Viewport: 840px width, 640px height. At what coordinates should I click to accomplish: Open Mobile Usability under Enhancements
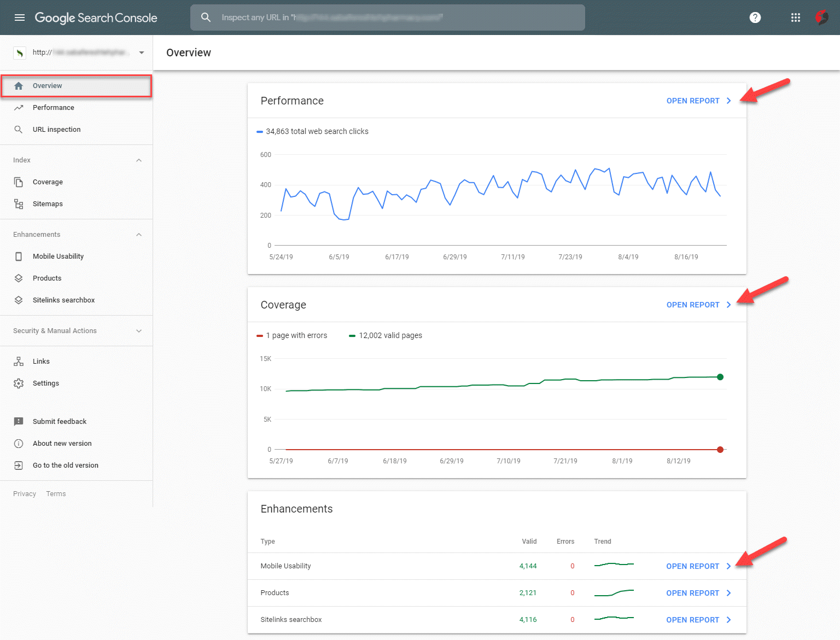[x=58, y=256]
